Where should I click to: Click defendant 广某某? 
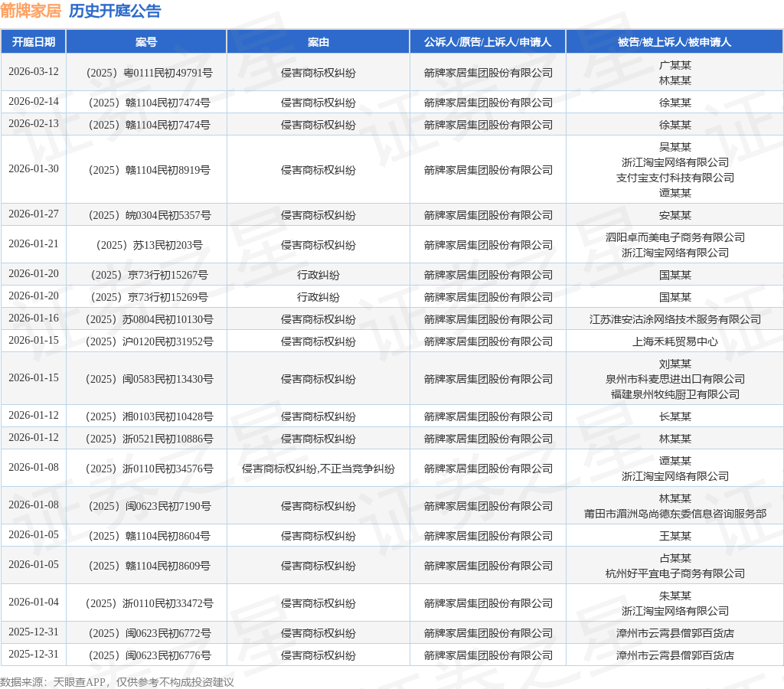pos(675,65)
